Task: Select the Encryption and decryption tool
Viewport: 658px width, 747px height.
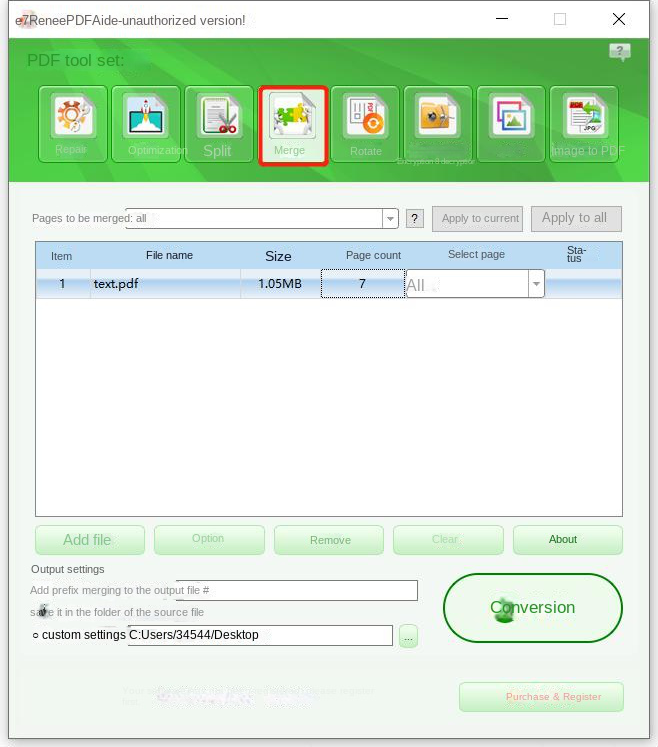Action: [438, 124]
